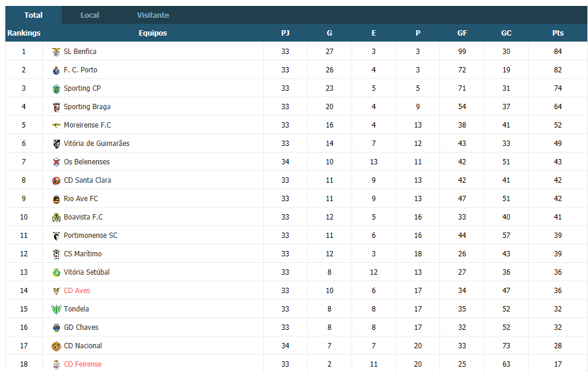
Task: Switch to the Local tab
Action: pos(90,15)
